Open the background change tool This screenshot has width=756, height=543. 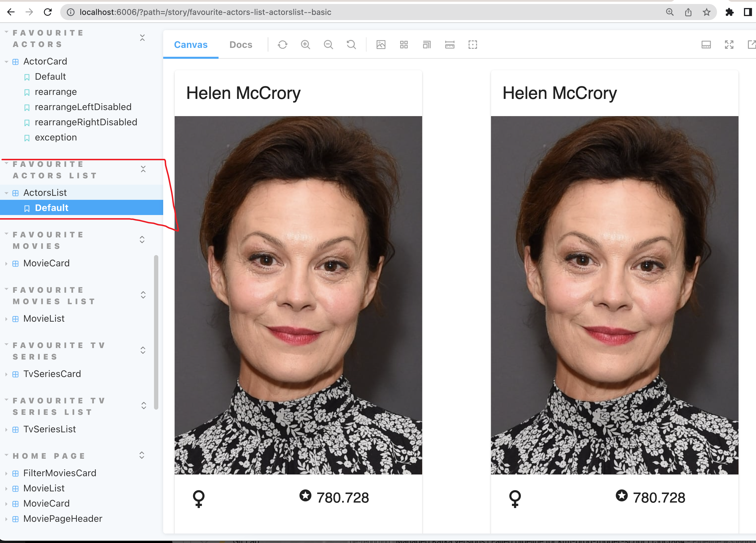point(381,45)
